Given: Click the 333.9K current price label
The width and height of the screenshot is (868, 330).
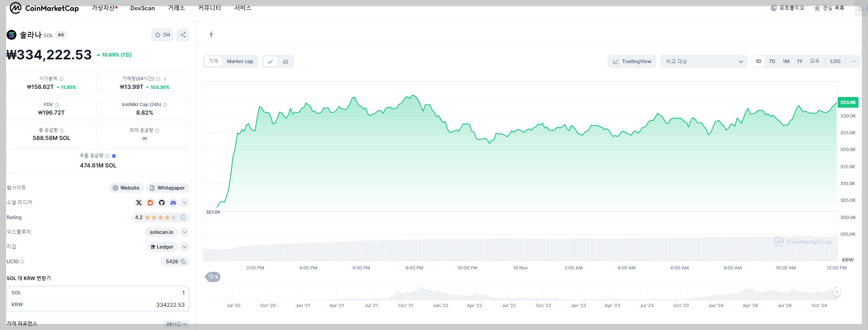Looking at the screenshot, I should click(848, 102).
